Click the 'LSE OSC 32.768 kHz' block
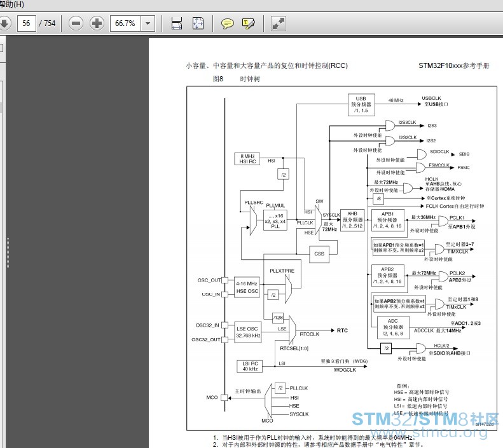 [x=247, y=332]
